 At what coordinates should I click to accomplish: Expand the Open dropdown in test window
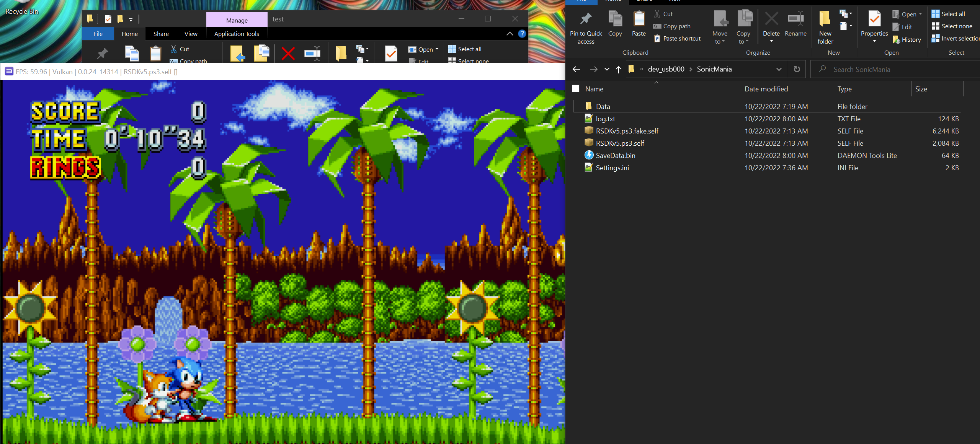[437, 49]
